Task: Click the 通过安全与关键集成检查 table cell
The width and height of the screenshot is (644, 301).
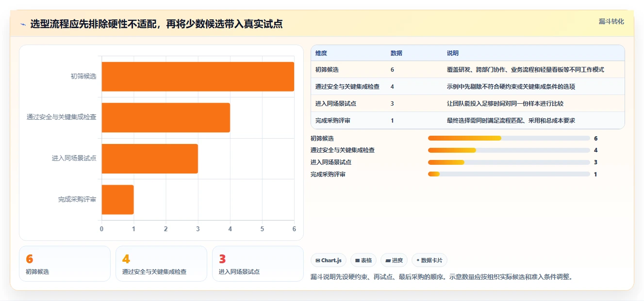Action: click(x=347, y=87)
